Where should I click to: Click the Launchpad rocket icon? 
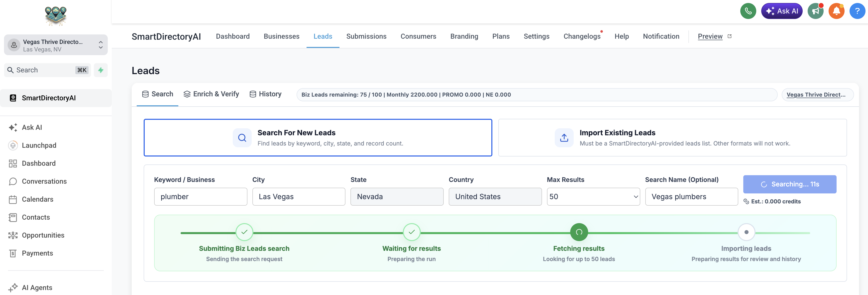[13, 145]
